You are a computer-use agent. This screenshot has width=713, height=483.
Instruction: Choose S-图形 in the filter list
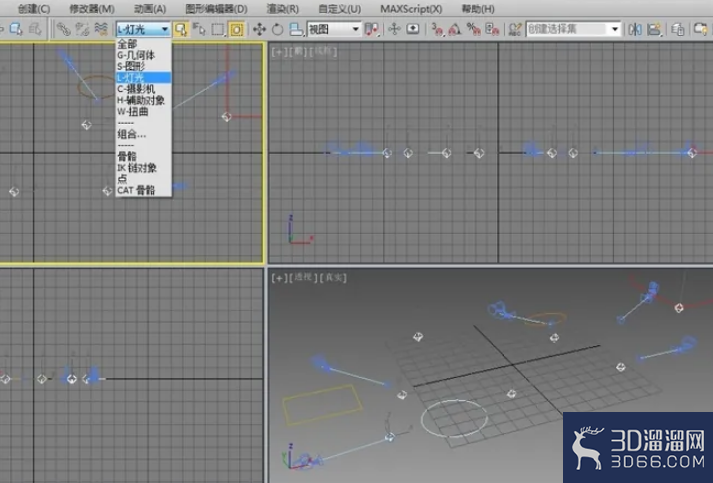pyautogui.click(x=144, y=66)
